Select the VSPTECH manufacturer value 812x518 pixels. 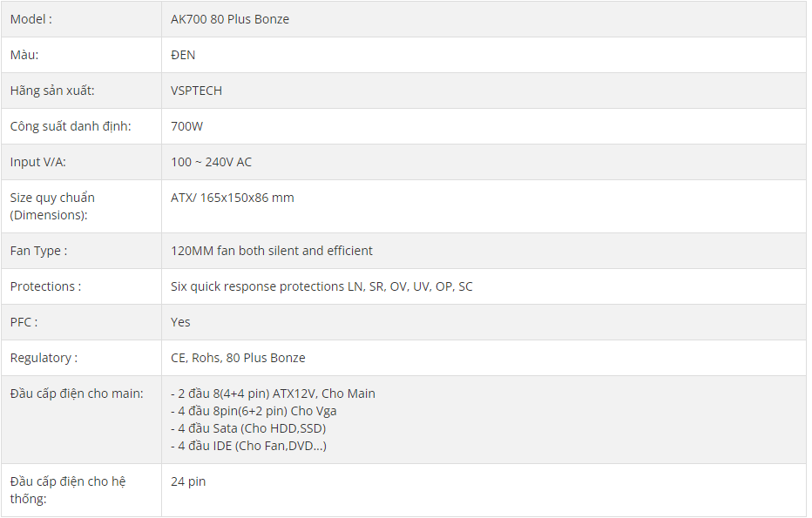[x=196, y=91]
